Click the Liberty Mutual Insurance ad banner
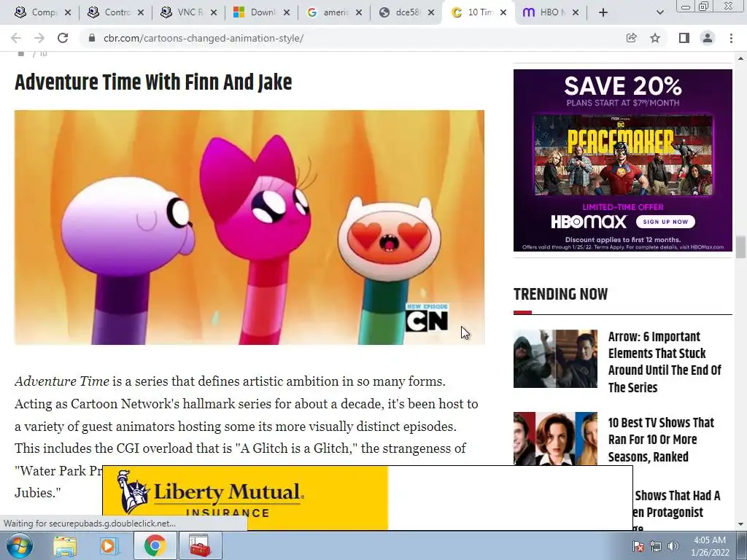The image size is (747, 560). click(x=368, y=497)
